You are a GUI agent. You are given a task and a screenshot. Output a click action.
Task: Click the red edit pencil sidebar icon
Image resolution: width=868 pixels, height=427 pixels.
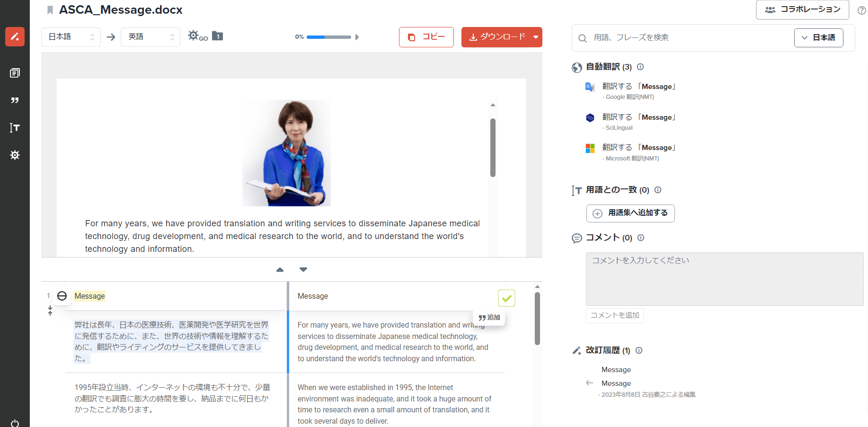15,36
